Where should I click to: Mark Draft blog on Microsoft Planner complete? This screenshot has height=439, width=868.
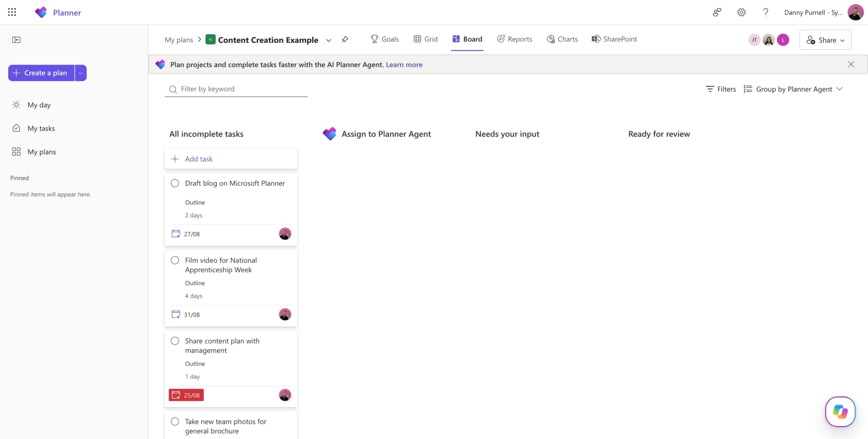pyautogui.click(x=175, y=183)
